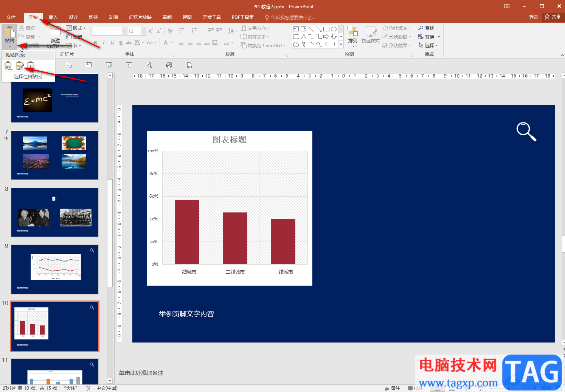The image size is (565, 392).
Task: Choose 'Use destination theme' paste option icon
Action: click(8, 66)
